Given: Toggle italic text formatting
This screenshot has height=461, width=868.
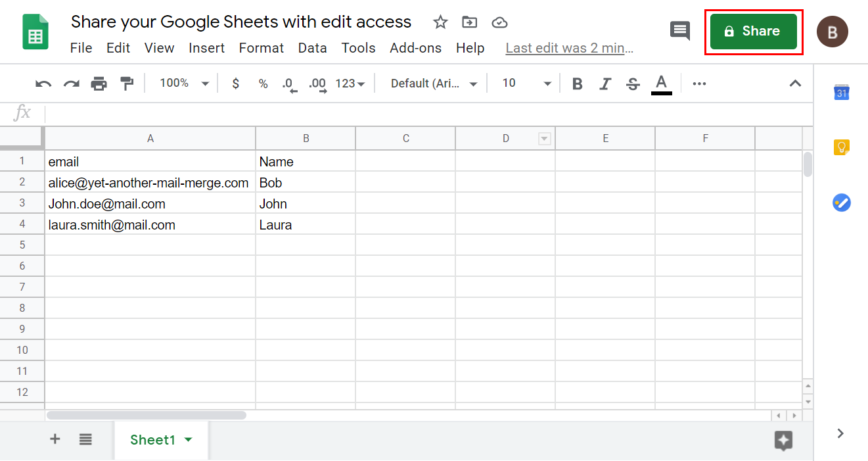Looking at the screenshot, I should (x=605, y=84).
